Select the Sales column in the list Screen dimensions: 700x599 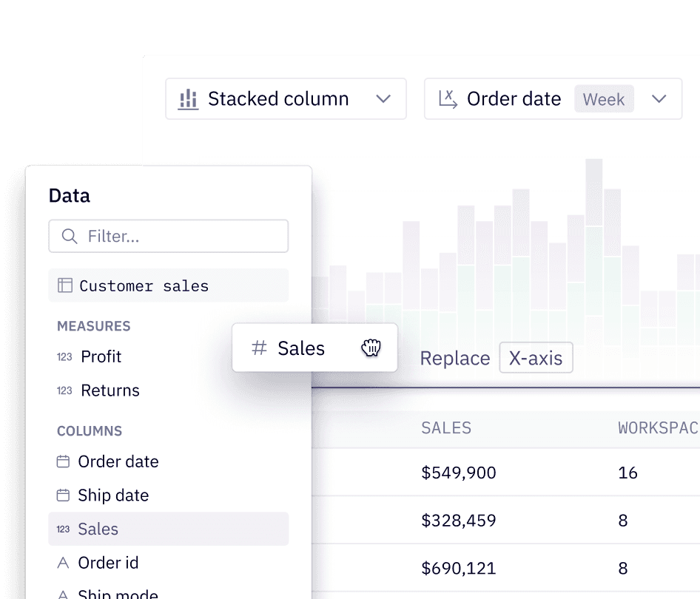pos(168,529)
